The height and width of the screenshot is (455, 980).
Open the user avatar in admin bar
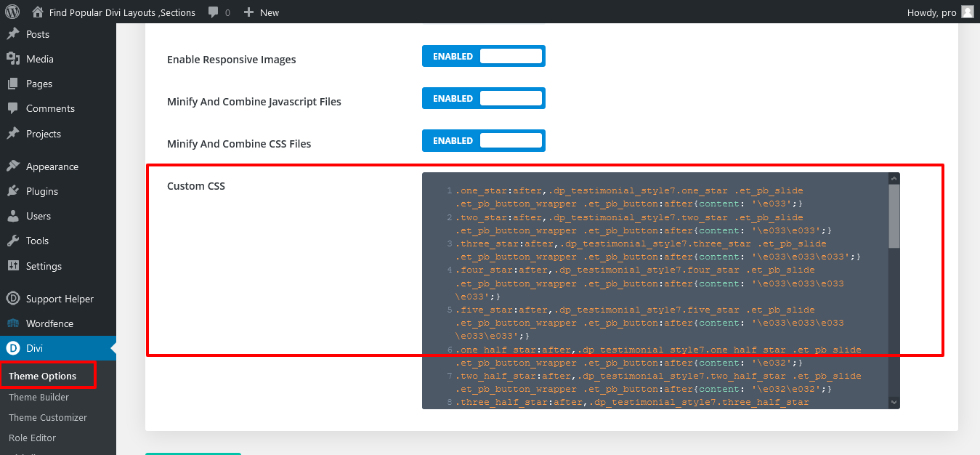[967, 12]
